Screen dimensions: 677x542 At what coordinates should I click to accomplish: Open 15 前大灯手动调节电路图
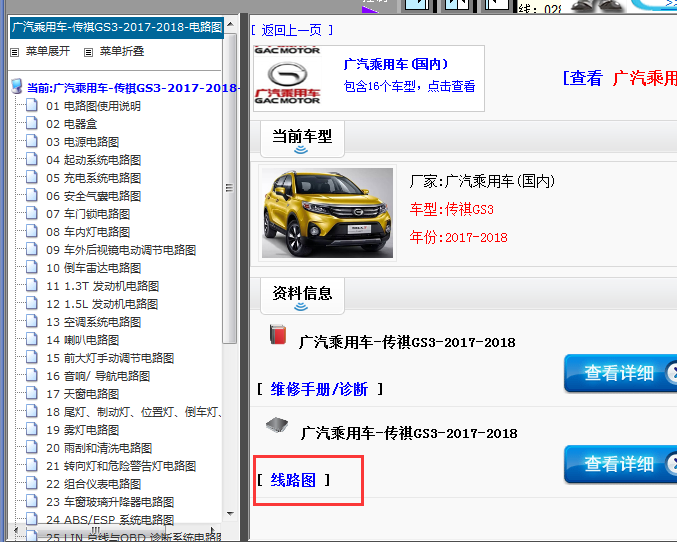tap(110, 358)
